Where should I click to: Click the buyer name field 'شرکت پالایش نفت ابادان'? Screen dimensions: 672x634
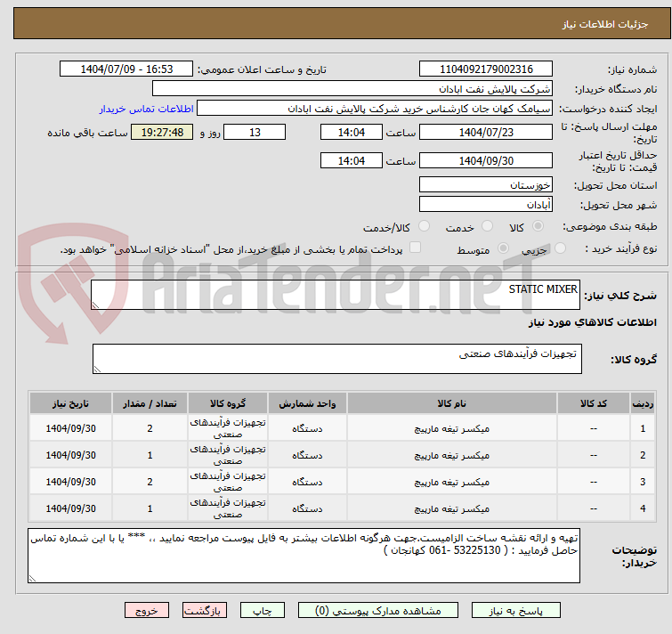[x=352, y=89]
